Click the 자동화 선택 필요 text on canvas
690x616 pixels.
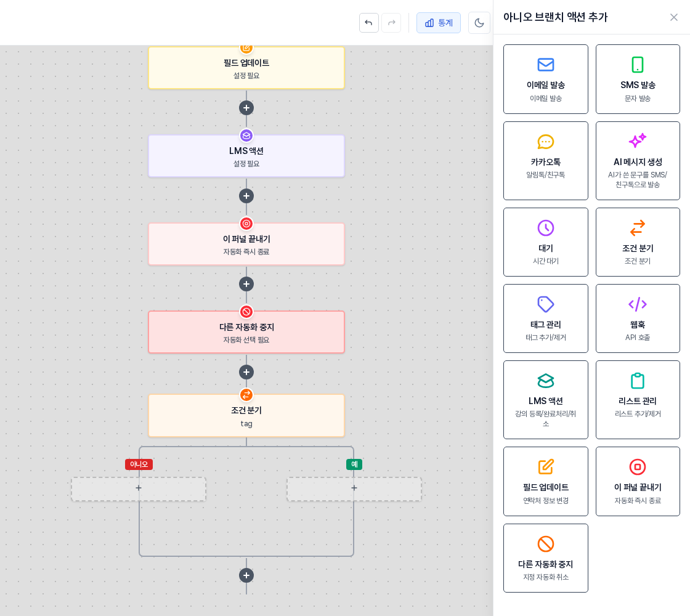pyautogui.click(x=246, y=339)
